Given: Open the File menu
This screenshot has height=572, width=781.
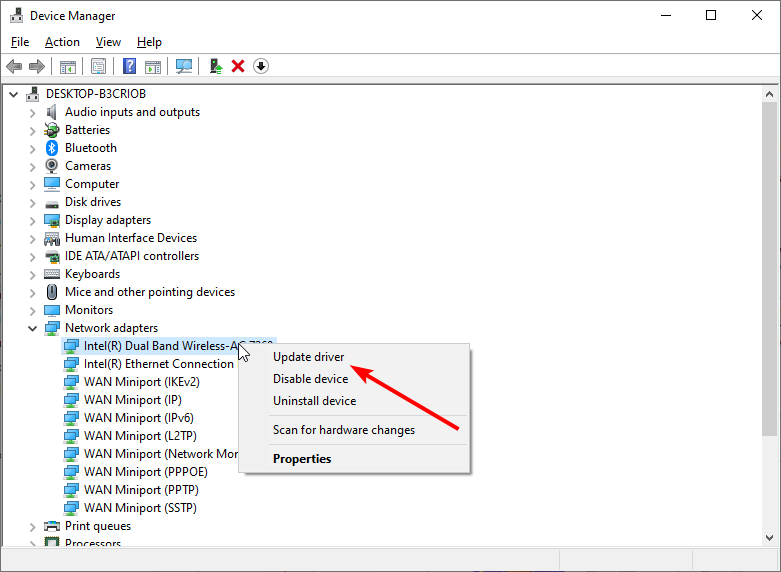Looking at the screenshot, I should tap(20, 42).
